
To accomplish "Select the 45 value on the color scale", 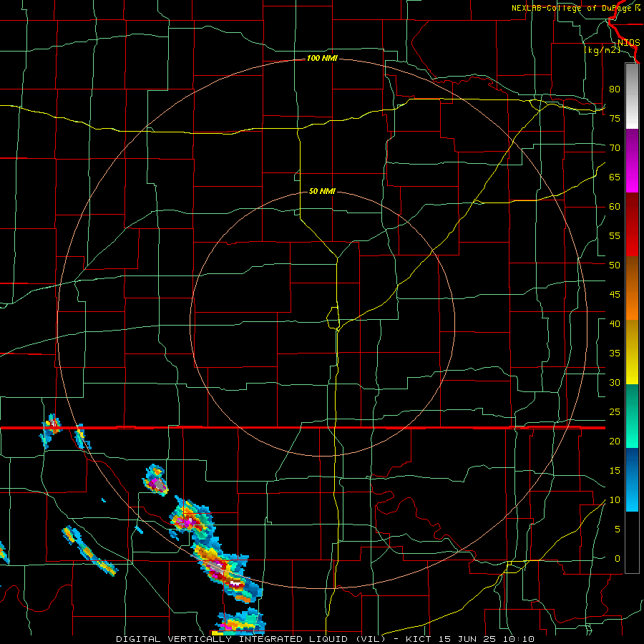I will pyautogui.click(x=615, y=295).
